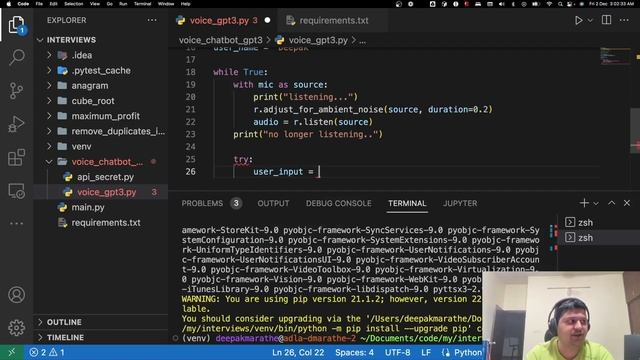
Task: Change UTF-8 encoding in status bar
Action: coord(397,352)
